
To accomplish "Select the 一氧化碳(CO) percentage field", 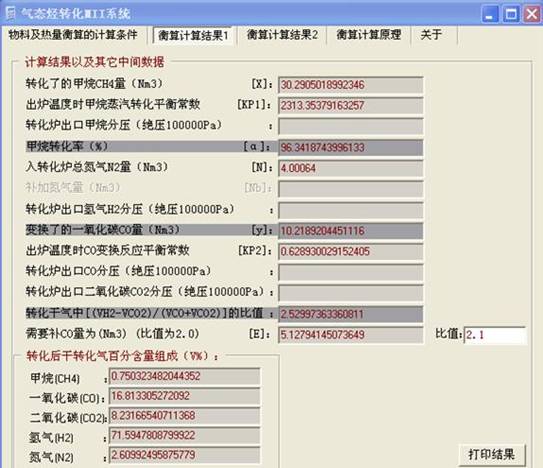I will pyautogui.click(x=185, y=396).
